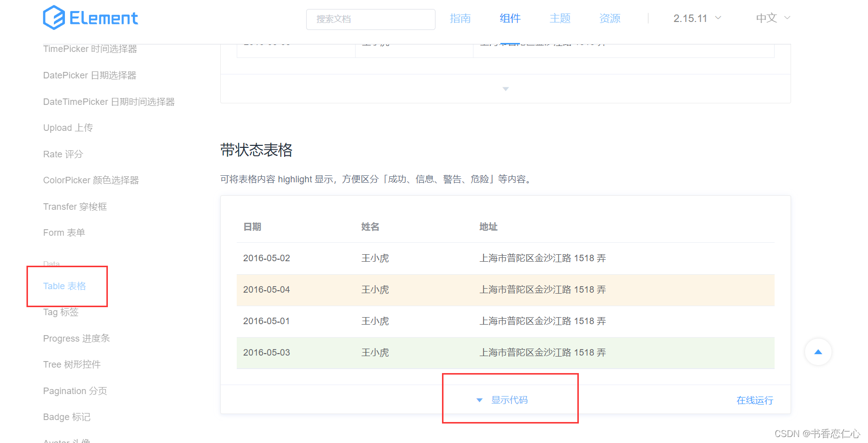The width and height of the screenshot is (868, 443).
Task: Open the 主题 nav tab
Action: coord(560,18)
